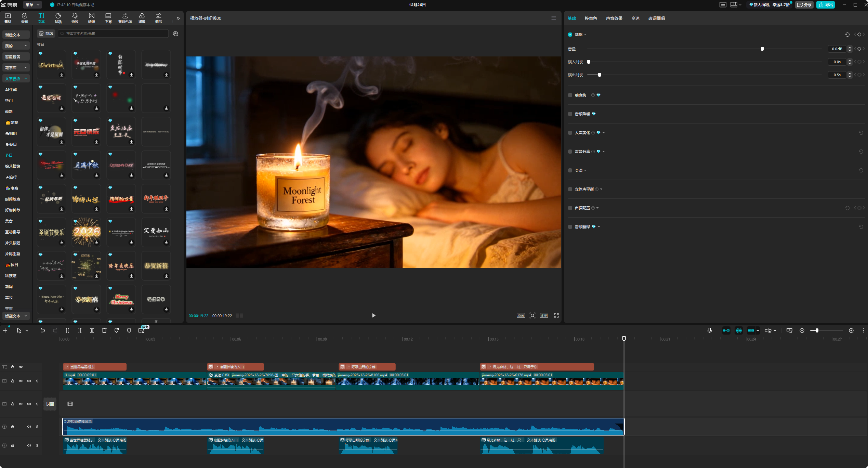Enable the 音频降噪 checkbox
The width and height of the screenshot is (868, 468).
(570, 114)
